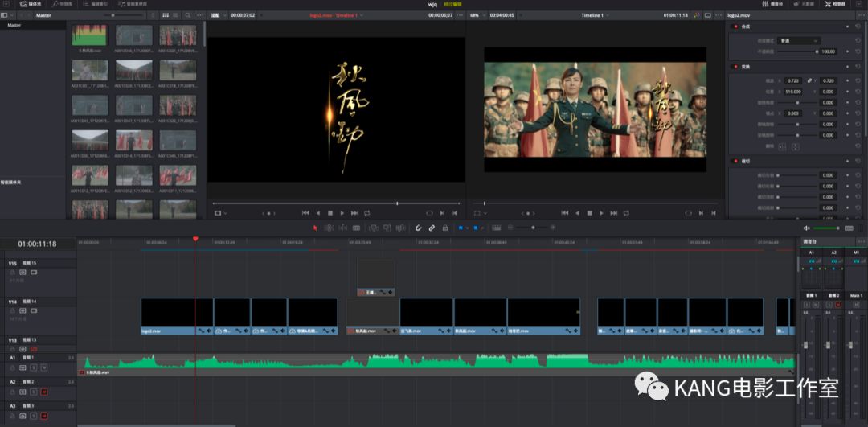Open composite mode dropdown in inspector
868x427 pixels.
click(x=800, y=40)
